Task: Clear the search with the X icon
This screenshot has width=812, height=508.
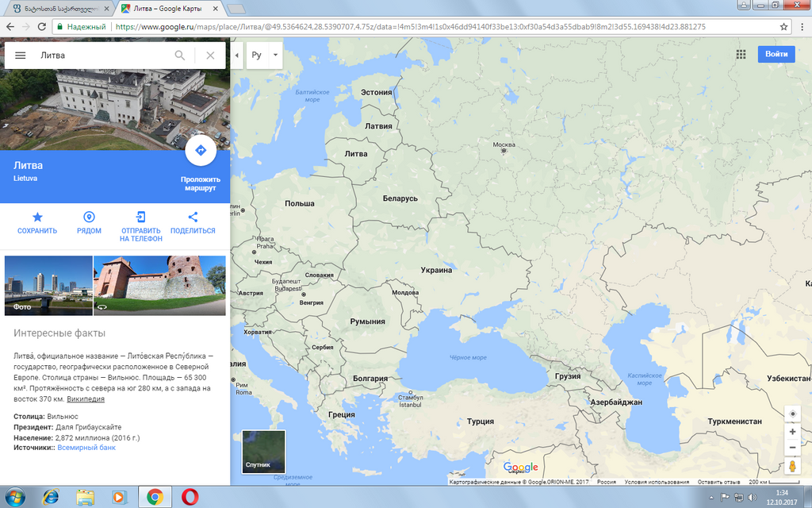Action: (x=210, y=55)
